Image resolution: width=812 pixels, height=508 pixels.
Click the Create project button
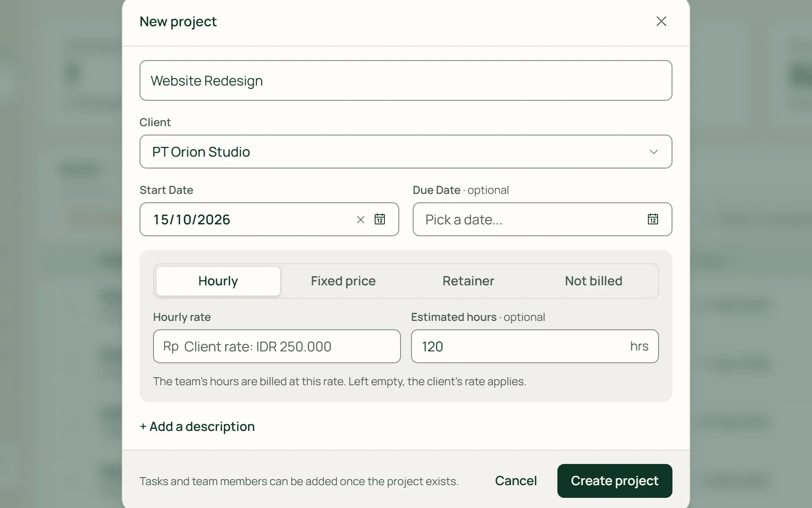(x=614, y=481)
